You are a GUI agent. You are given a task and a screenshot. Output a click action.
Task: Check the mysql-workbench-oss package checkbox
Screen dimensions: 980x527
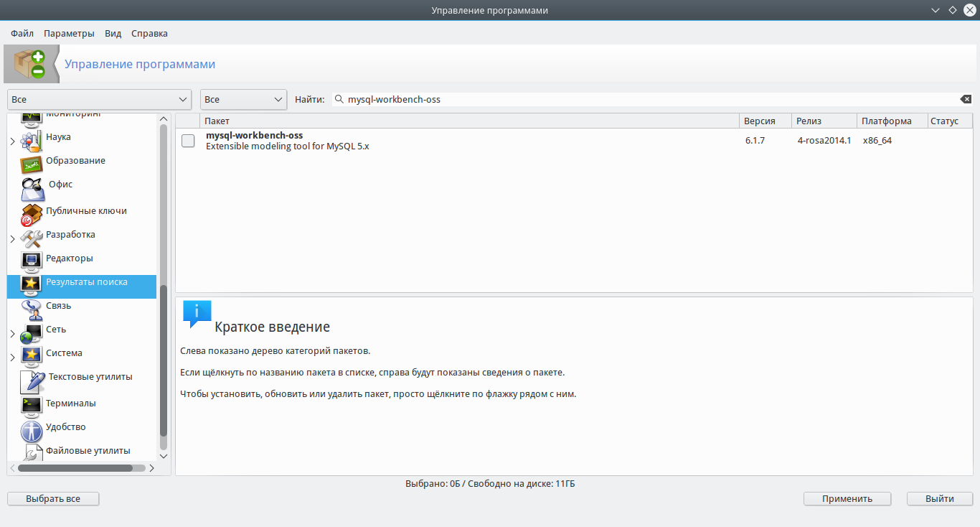[188, 141]
